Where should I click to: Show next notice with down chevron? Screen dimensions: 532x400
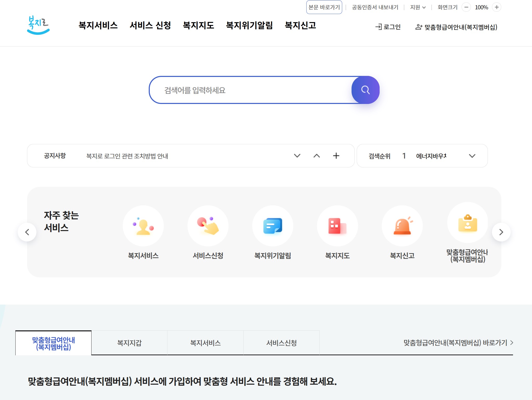point(297,156)
